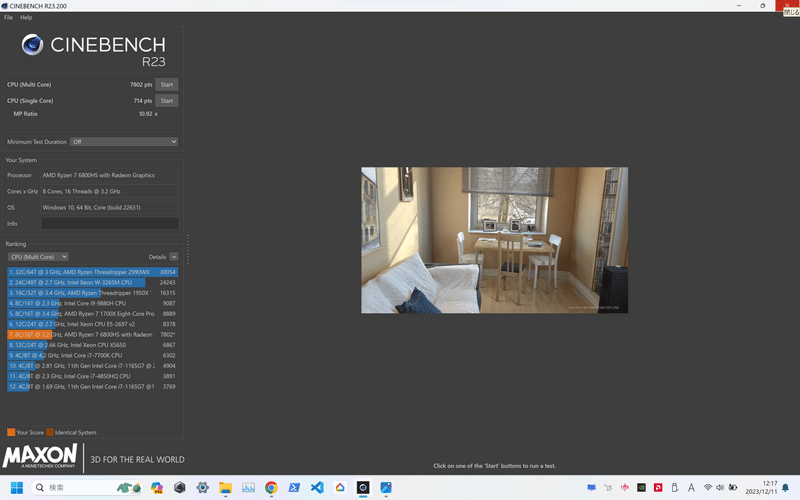Select ranking row AMD Ryzen Threadripper 1950X
This screenshot has width=800, height=500.
(92, 293)
